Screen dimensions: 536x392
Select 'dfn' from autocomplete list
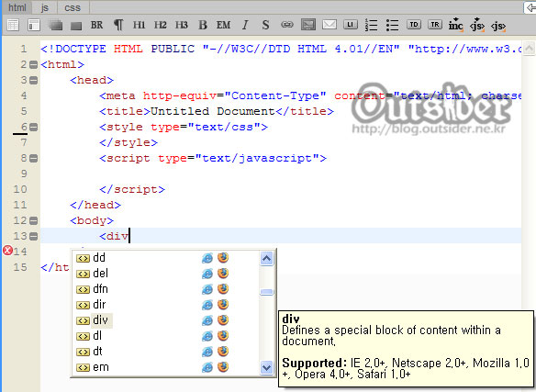pos(165,289)
